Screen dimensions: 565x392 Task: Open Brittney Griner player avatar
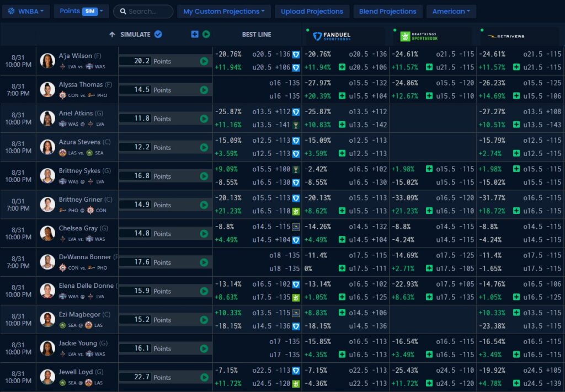(x=47, y=205)
